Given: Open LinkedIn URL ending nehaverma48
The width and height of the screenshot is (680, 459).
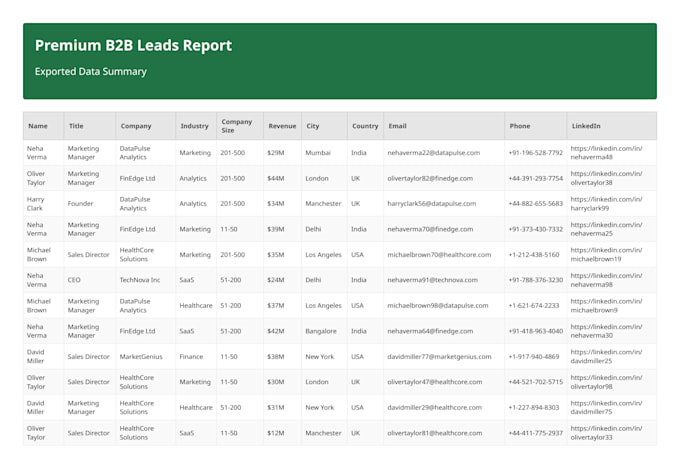Looking at the screenshot, I should pyautogui.click(x=606, y=153).
